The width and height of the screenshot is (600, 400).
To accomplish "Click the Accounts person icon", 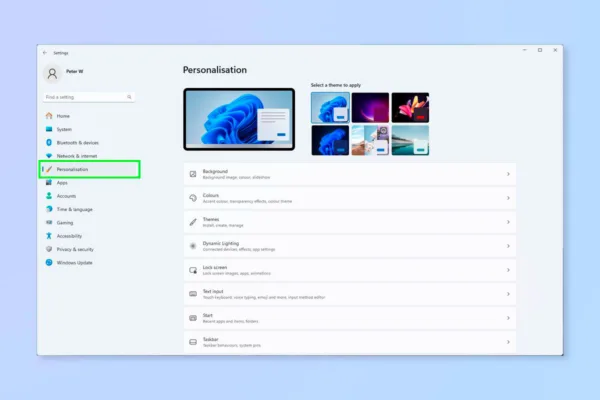I will (49, 196).
